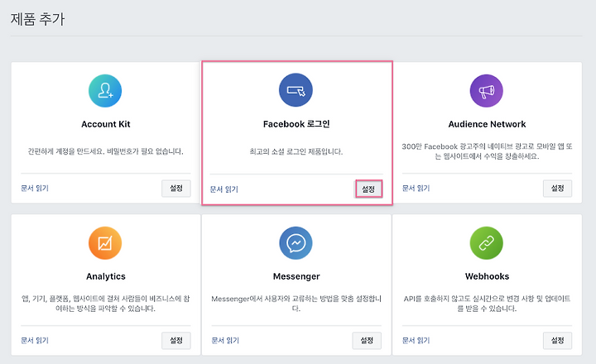Open 문서 읽기 link for Account Kit
Screen dimensions: 596x364
[35, 188]
